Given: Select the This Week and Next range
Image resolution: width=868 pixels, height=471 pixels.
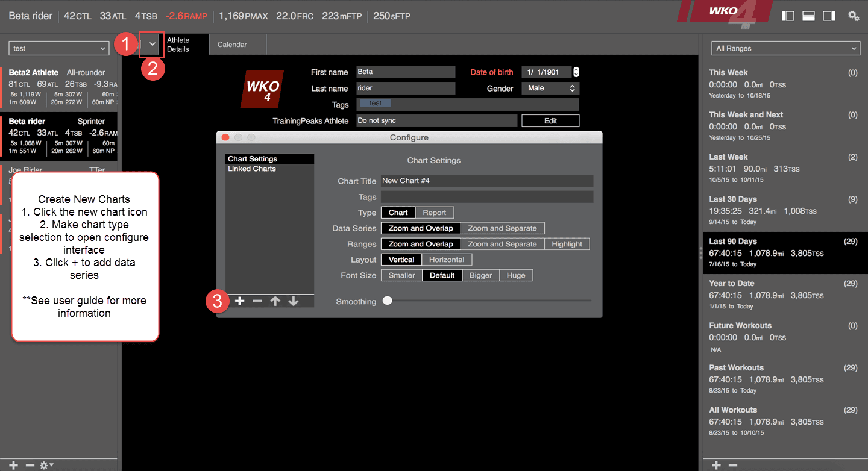Looking at the screenshot, I should point(785,126).
